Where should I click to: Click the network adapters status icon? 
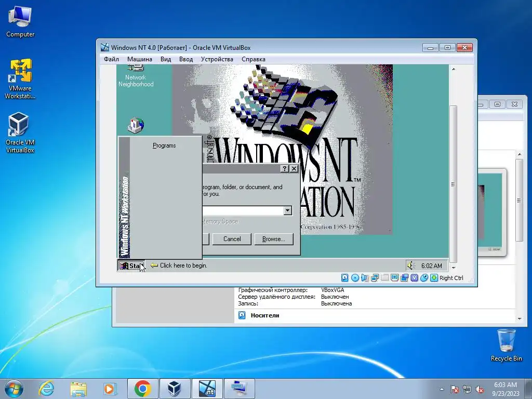pos(375,278)
